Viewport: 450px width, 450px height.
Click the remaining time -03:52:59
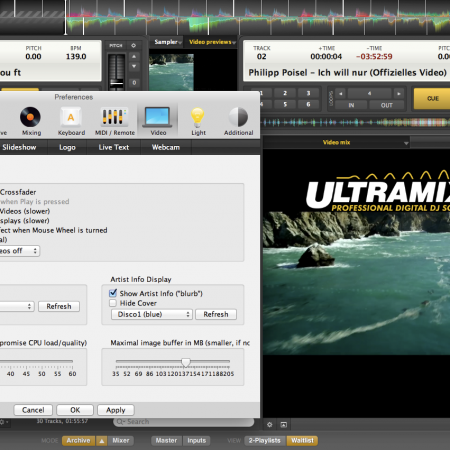click(x=374, y=56)
